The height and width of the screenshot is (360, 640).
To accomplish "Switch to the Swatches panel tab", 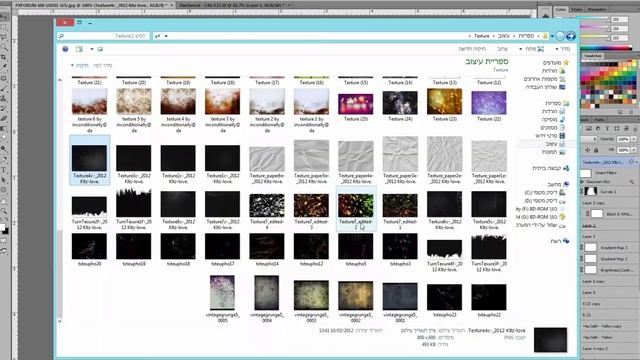I will (x=593, y=56).
